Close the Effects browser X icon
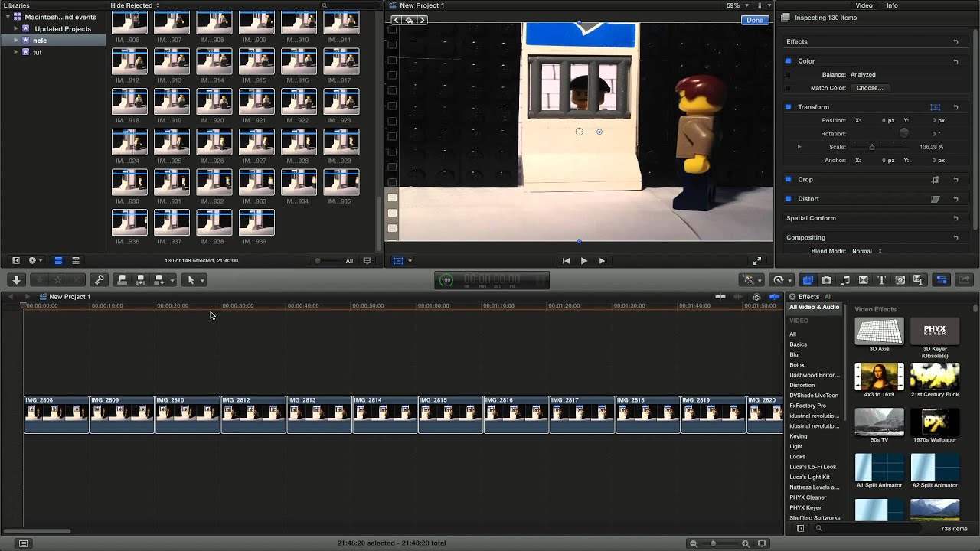The width and height of the screenshot is (980, 551). point(792,297)
